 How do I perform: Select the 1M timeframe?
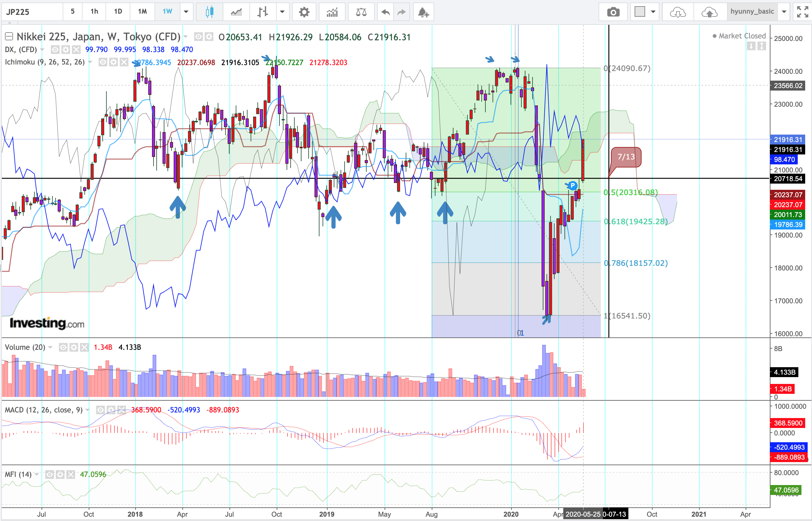click(142, 11)
